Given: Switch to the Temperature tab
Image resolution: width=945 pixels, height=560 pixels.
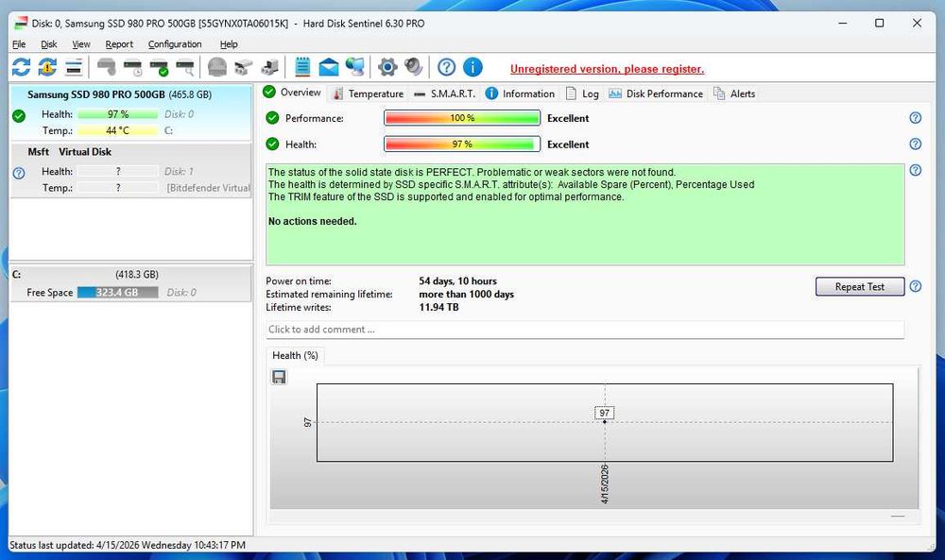Looking at the screenshot, I should (369, 93).
